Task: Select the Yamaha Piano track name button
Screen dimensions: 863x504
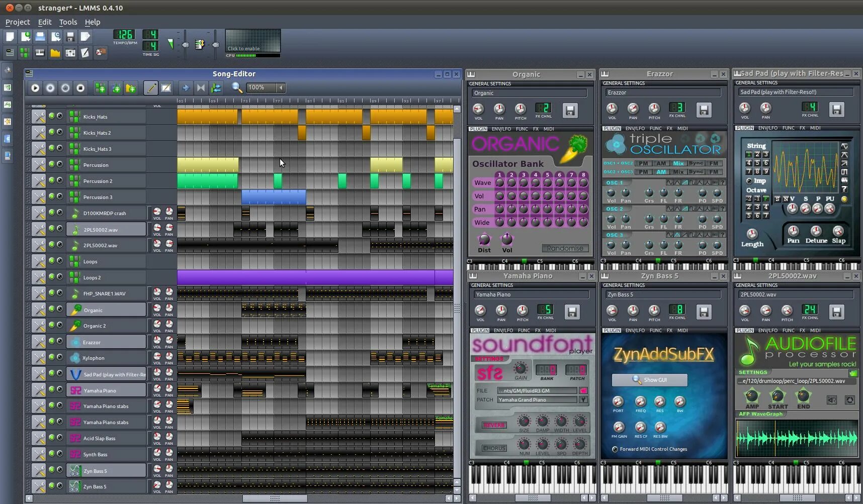Action: 107,390
